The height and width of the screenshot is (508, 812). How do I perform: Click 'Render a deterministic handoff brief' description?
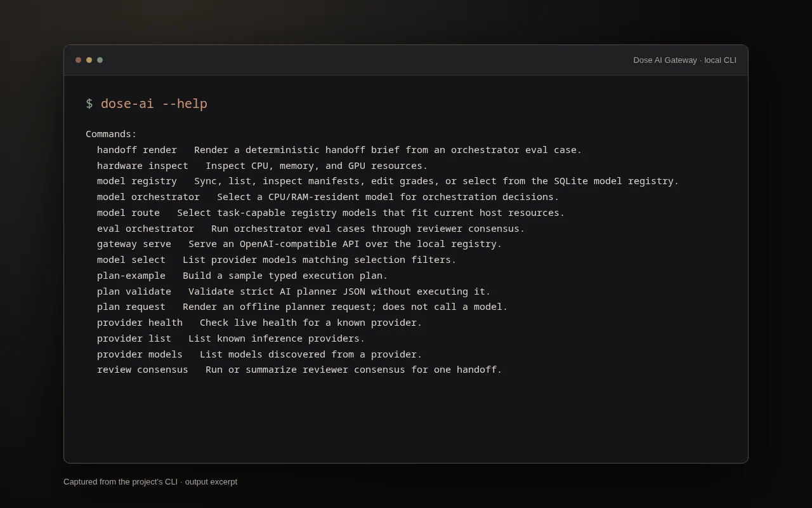tap(388, 150)
